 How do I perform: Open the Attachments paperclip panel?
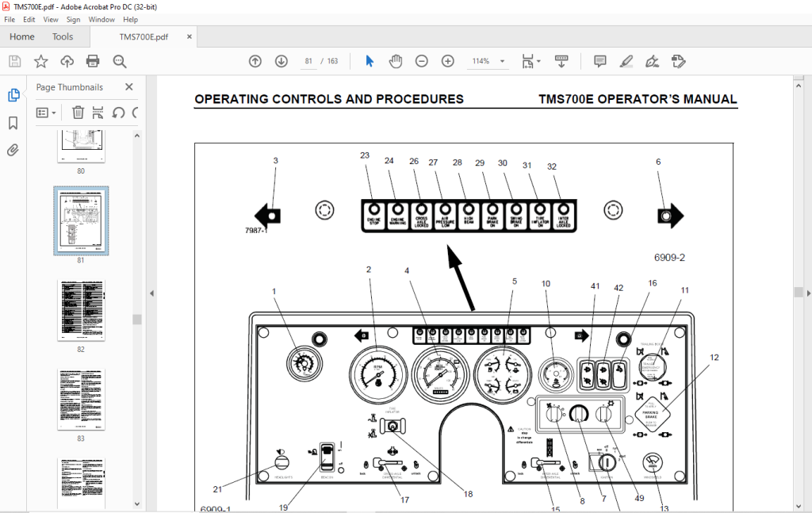13,150
